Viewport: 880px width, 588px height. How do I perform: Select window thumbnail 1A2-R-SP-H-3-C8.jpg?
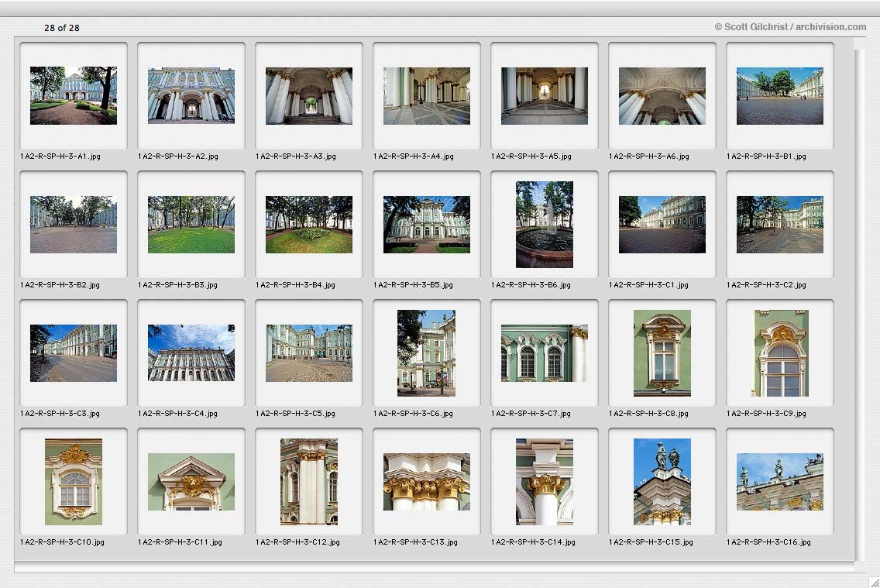[x=662, y=353]
